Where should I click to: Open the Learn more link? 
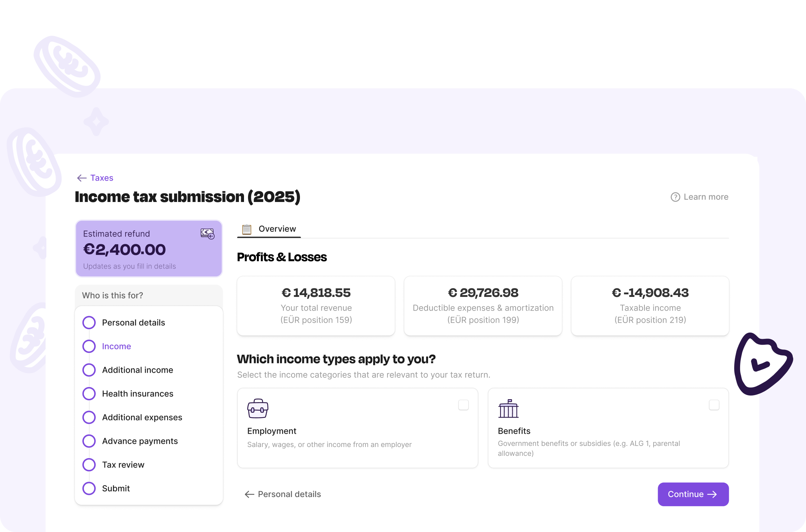699,197
